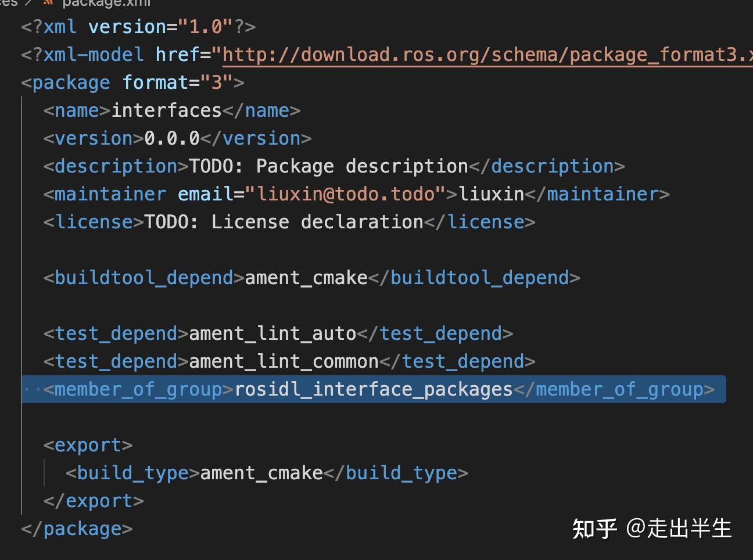Click the ament_lint_auto test dependency

[x=272, y=333]
